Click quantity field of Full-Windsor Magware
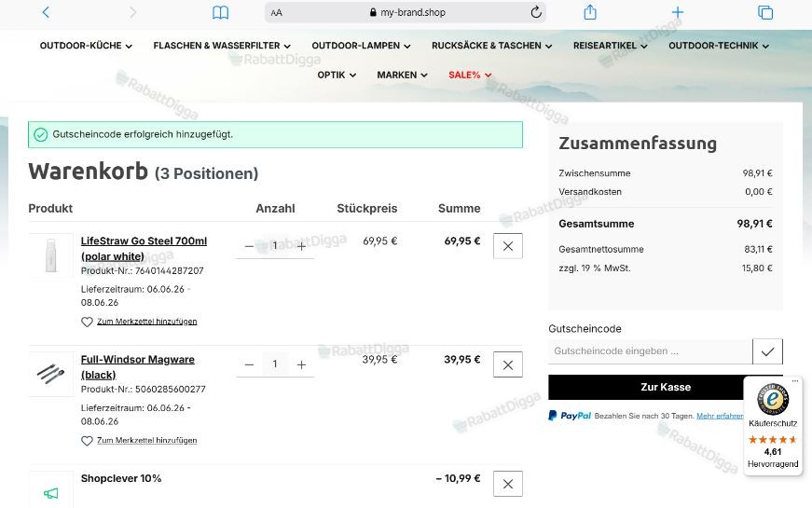Image resolution: width=812 pixels, height=508 pixels. pos(275,364)
